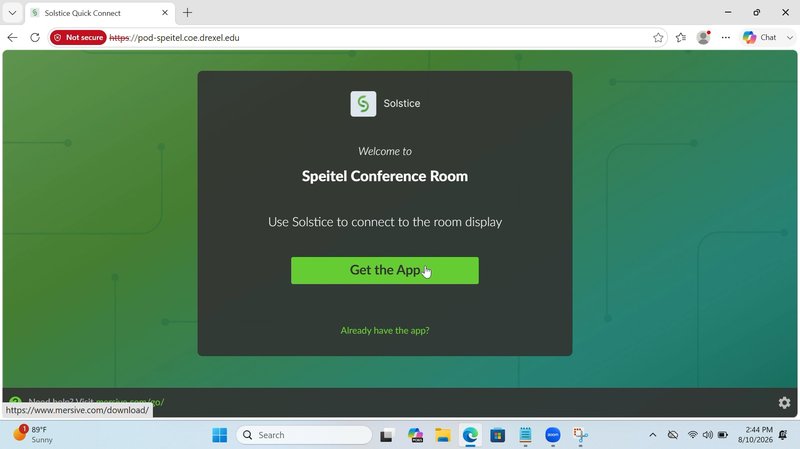Click the Speitel Conference Room heading
The image size is (800, 449).
[385, 176]
